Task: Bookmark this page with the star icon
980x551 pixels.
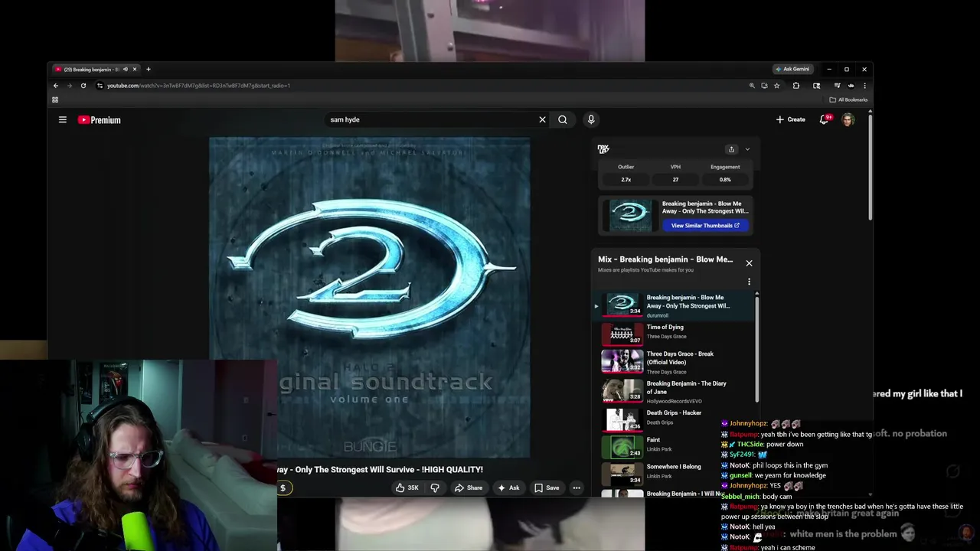Action: [776, 86]
